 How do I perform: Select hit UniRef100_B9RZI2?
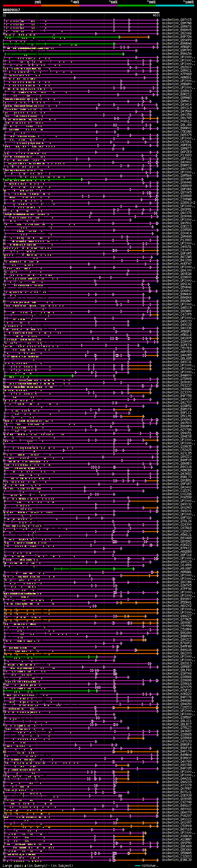(177, 94)
